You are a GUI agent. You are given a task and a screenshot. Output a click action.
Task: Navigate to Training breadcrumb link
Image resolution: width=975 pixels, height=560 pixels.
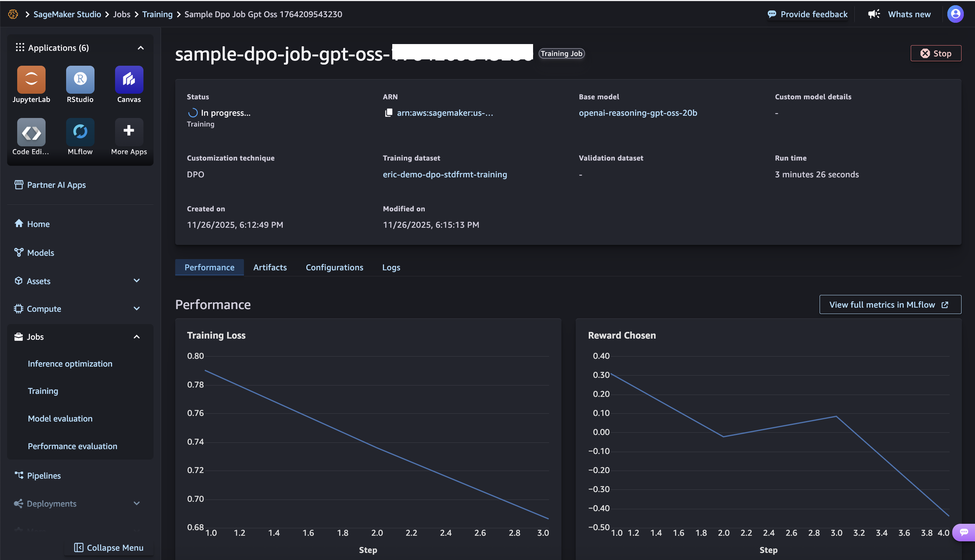click(157, 14)
